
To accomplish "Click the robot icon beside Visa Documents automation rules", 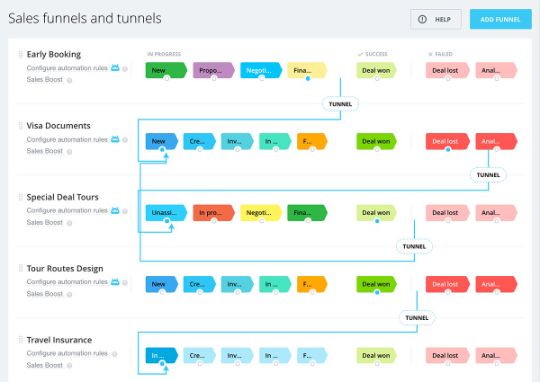I will pyautogui.click(x=115, y=139).
